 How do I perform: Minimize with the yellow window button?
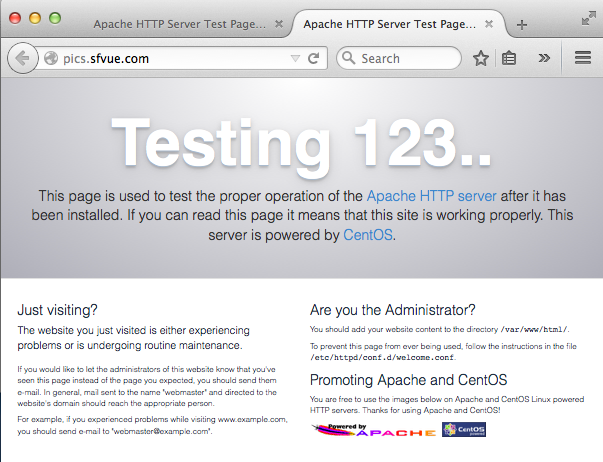pyautogui.click(x=35, y=18)
